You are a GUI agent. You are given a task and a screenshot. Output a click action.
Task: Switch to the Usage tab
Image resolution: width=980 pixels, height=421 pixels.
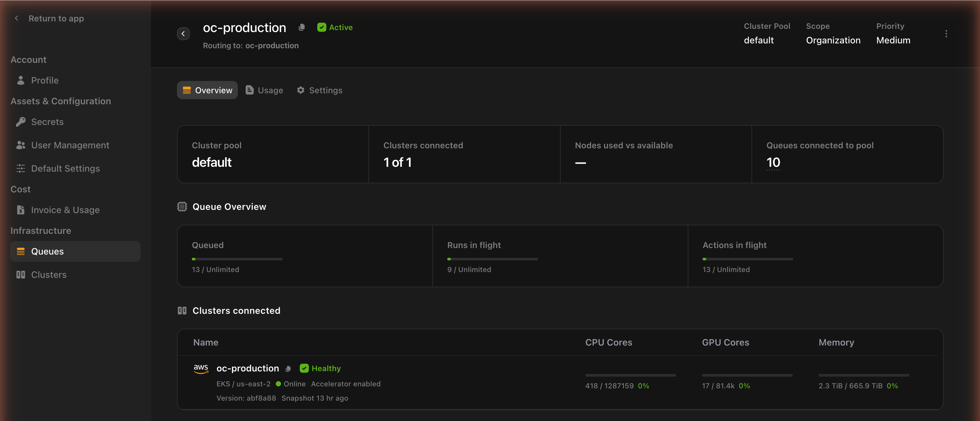coord(264,90)
